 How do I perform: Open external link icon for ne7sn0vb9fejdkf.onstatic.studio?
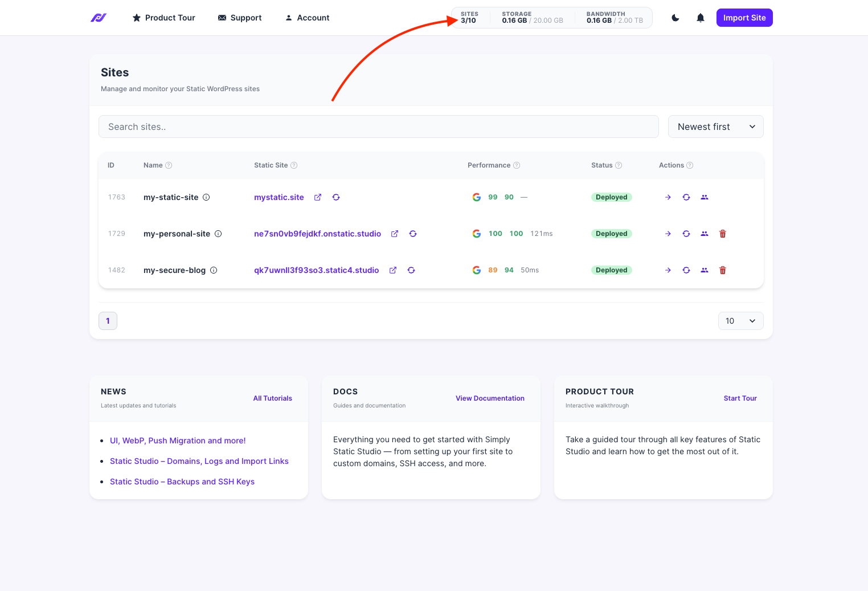[x=395, y=234]
